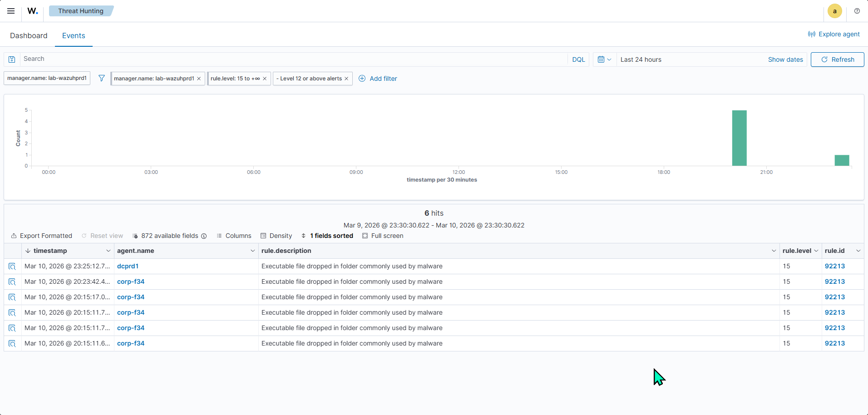Open the 1 fields sorted menu
This screenshot has height=415, width=868.
(x=327, y=236)
